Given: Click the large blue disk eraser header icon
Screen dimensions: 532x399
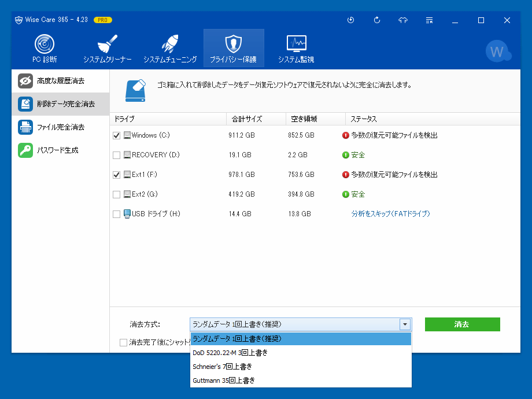Looking at the screenshot, I should (x=135, y=91).
